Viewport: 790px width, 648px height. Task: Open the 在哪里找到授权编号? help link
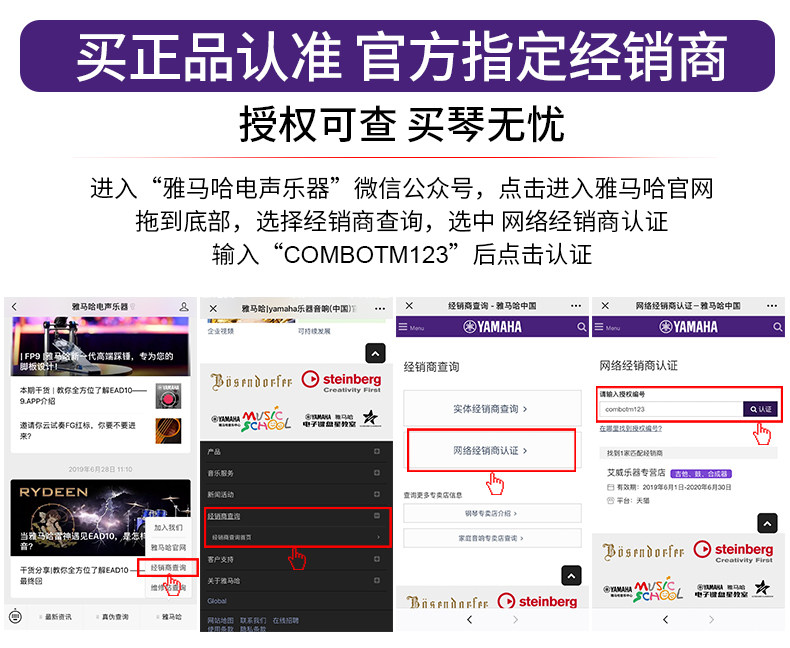point(630,428)
